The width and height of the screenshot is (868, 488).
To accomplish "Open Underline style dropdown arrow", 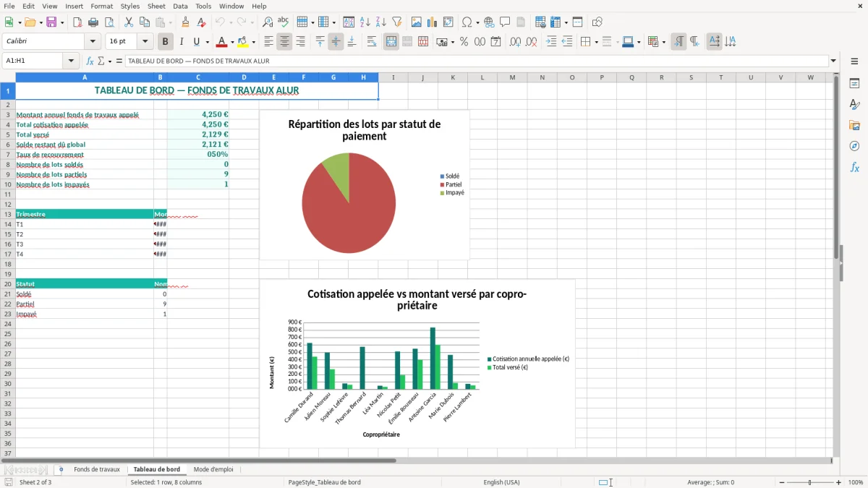I will [x=207, y=42].
